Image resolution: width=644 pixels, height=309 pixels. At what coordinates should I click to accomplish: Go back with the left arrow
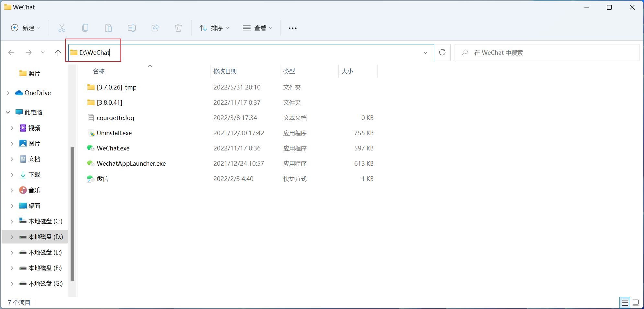coord(11,53)
